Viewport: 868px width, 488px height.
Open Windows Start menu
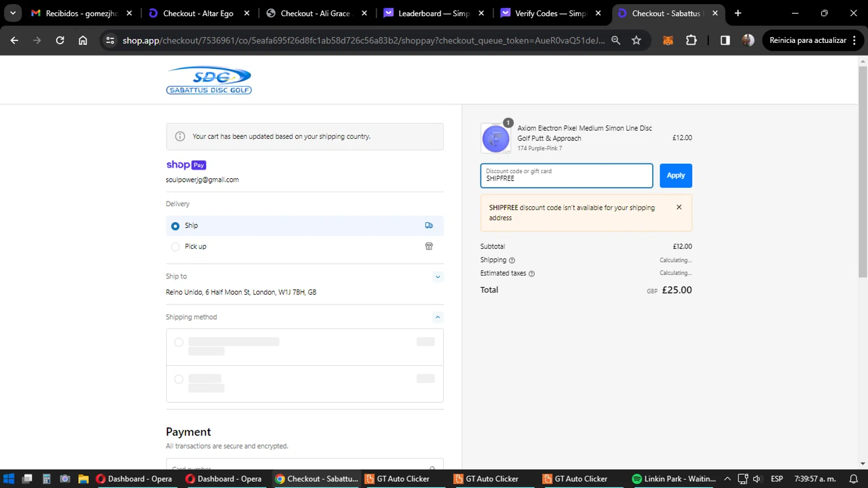(x=9, y=479)
